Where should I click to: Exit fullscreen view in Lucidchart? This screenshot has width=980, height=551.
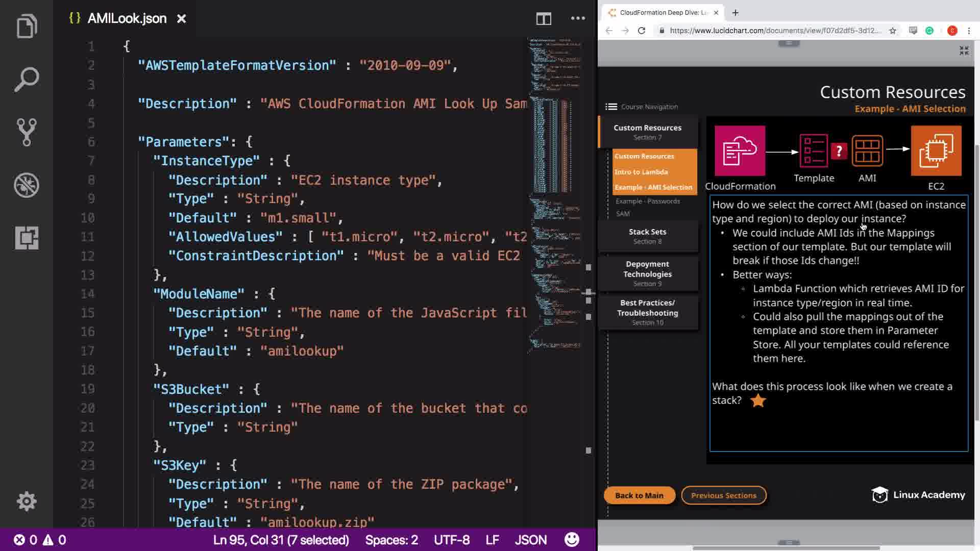(x=964, y=51)
